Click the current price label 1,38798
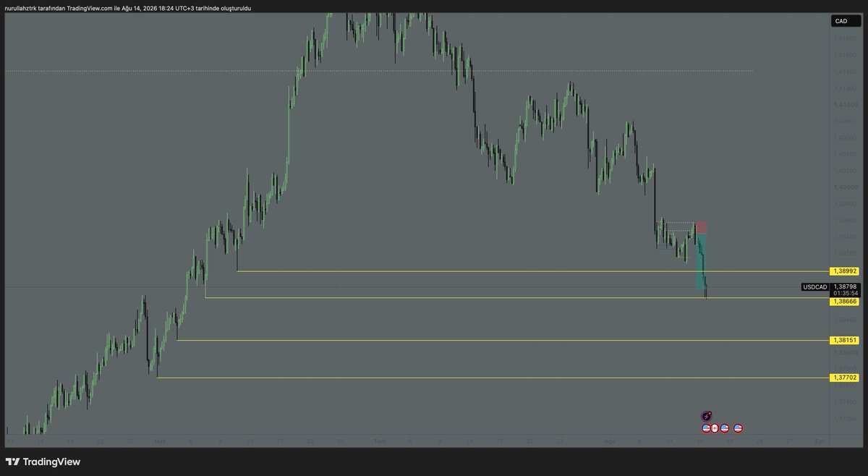 click(x=845, y=286)
